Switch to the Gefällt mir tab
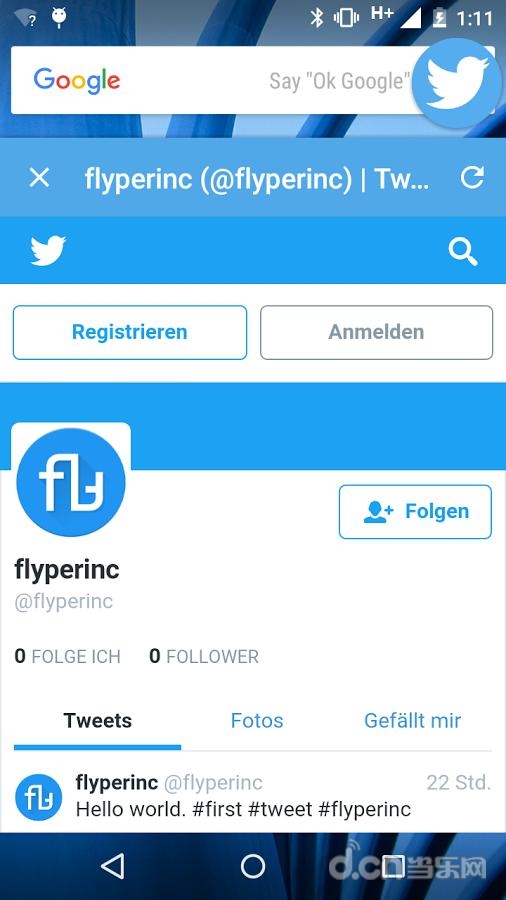Viewport: 506px width, 900px height. pyautogui.click(x=412, y=721)
